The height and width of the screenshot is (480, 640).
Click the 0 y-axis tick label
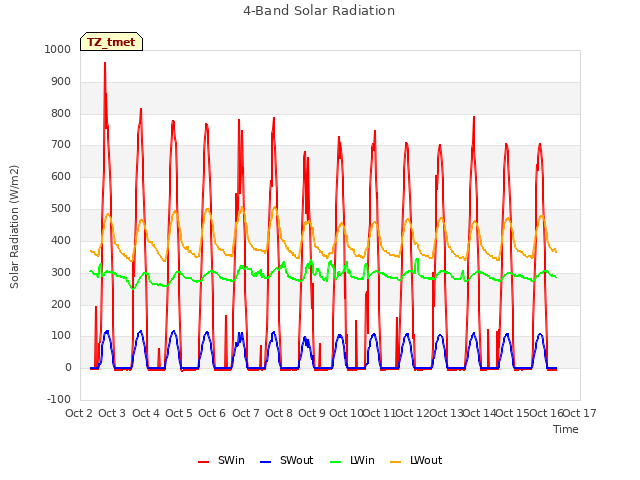pyautogui.click(x=68, y=368)
